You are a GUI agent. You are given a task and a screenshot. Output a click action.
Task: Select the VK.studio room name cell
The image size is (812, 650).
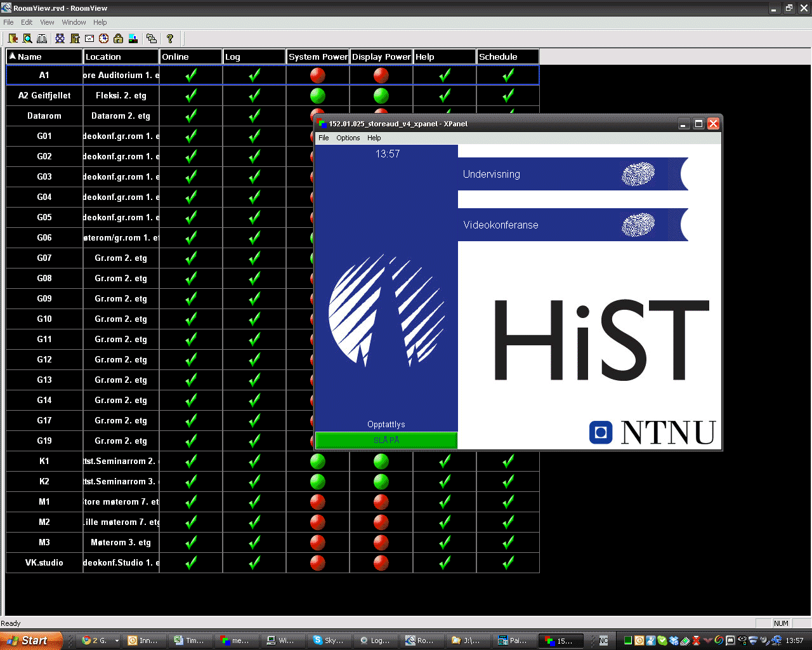tap(44, 562)
